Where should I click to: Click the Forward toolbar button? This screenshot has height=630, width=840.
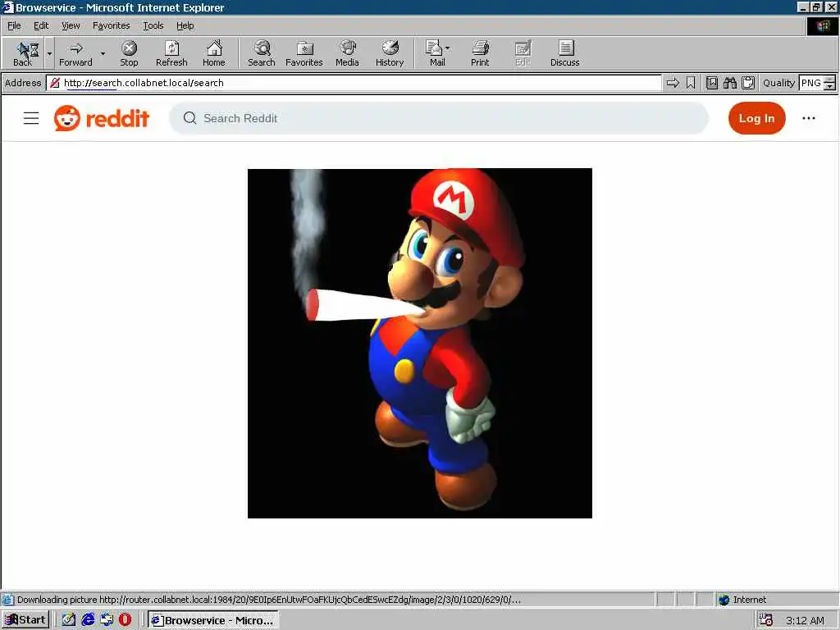[75, 53]
